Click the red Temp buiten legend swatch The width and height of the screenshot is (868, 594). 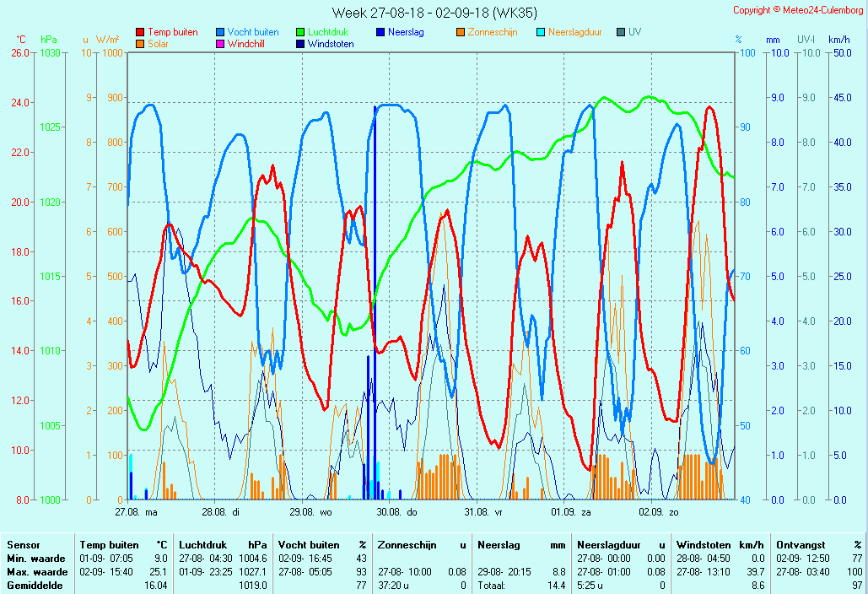pos(140,33)
